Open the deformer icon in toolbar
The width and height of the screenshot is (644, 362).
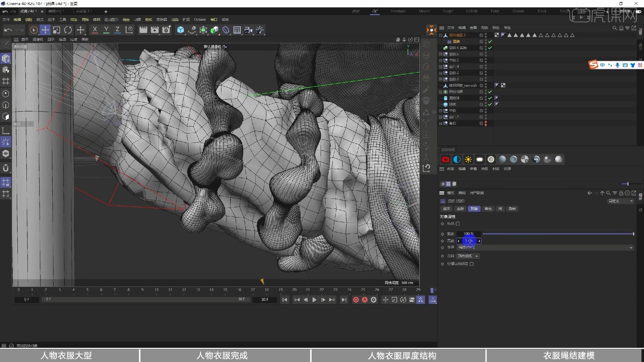226,30
